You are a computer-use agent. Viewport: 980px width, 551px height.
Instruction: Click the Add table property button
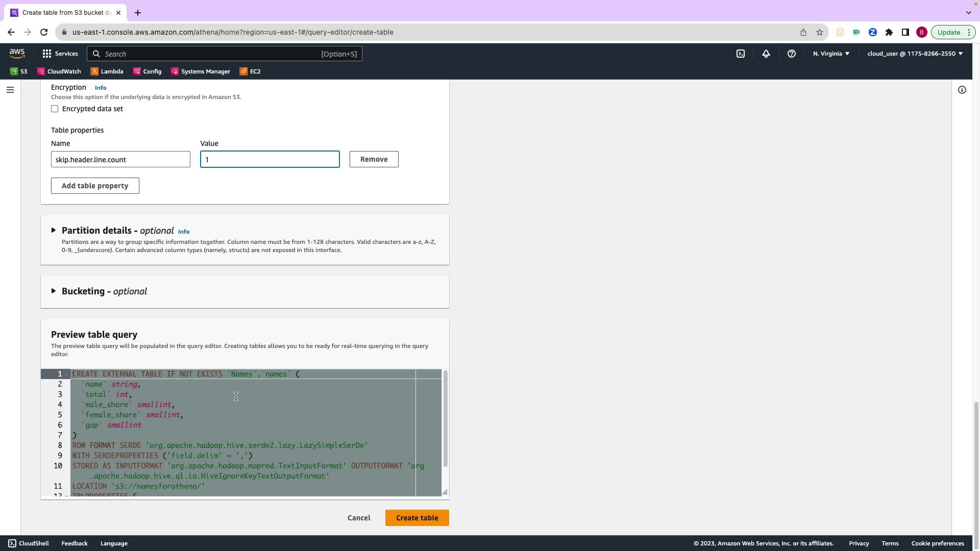[x=95, y=186]
